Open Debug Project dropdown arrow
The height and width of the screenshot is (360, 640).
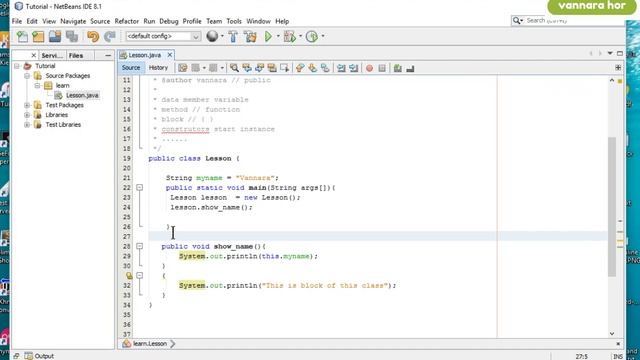coord(300,36)
